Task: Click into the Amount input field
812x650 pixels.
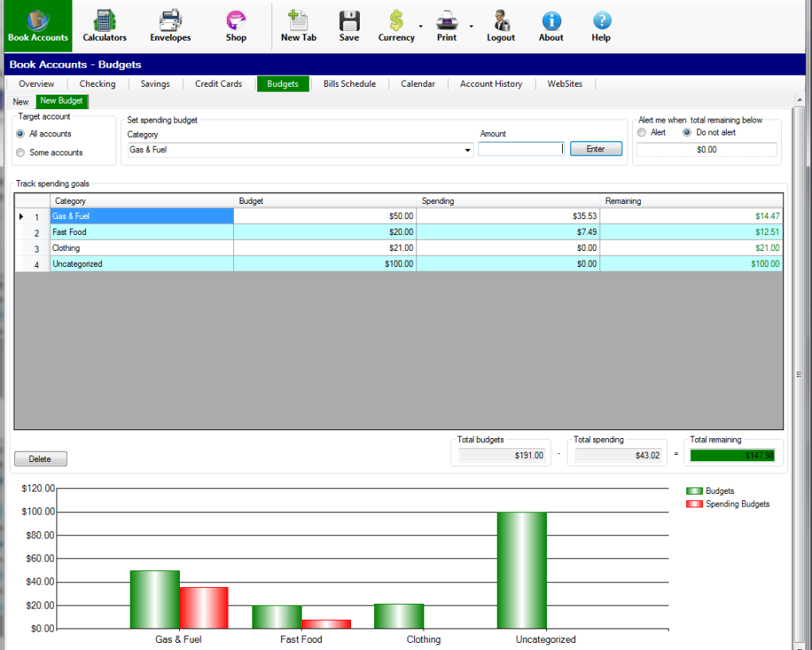Action: 521,149
